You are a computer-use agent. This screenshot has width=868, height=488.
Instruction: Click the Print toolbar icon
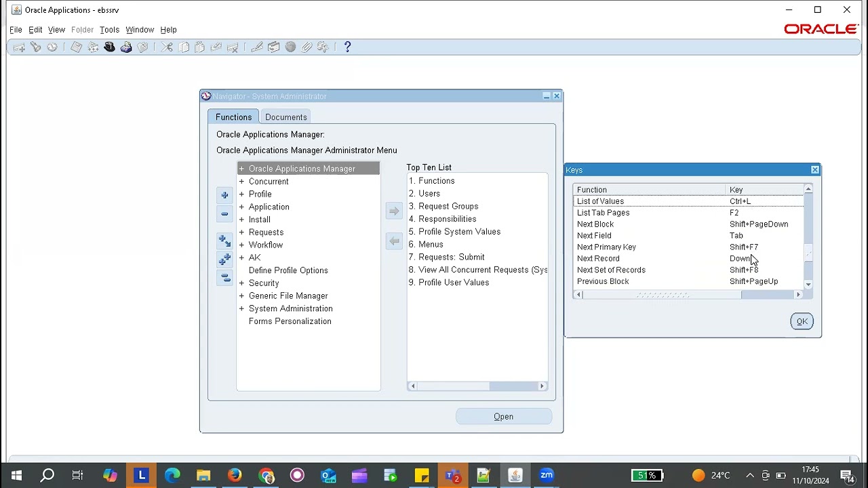point(126,47)
